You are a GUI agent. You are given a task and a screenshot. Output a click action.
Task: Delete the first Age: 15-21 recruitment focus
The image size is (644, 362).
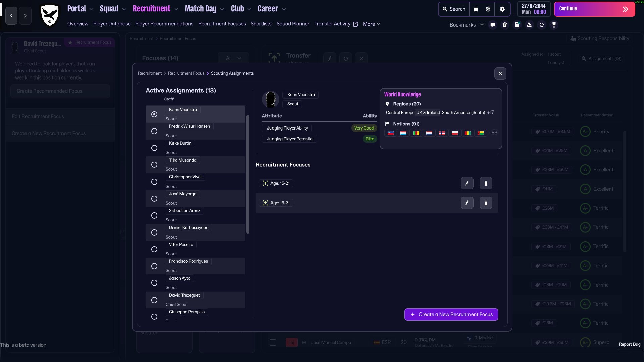click(x=486, y=183)
